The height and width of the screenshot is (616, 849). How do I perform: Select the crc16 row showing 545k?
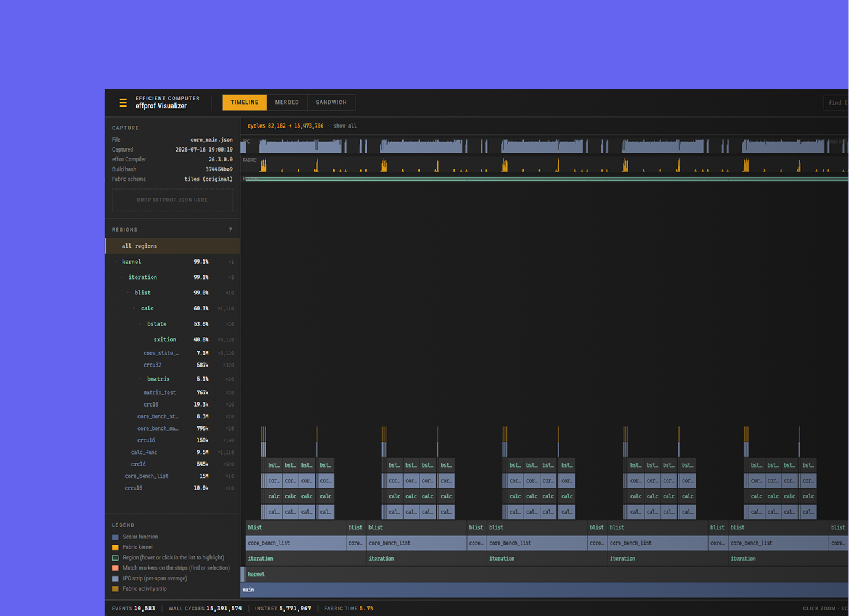click(x=173, y=464)
